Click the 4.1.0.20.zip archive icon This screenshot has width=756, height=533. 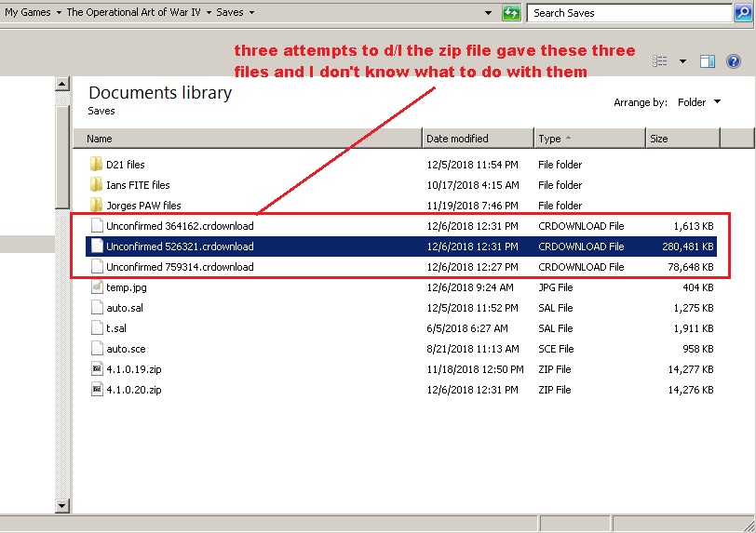(97, 390)
